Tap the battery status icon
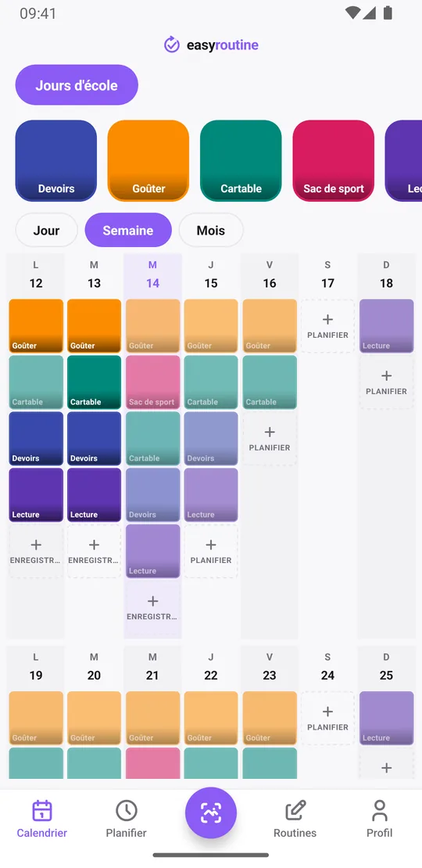The image size is (422, 868). [x=388, y=13]
